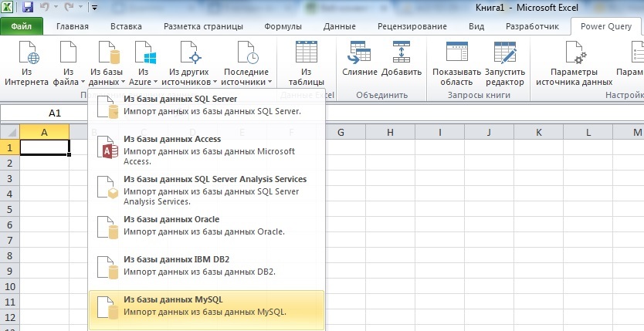Screen dimensions: 644x331
Task: Select Из базы данных Access entry
Action: pos(207,150)
